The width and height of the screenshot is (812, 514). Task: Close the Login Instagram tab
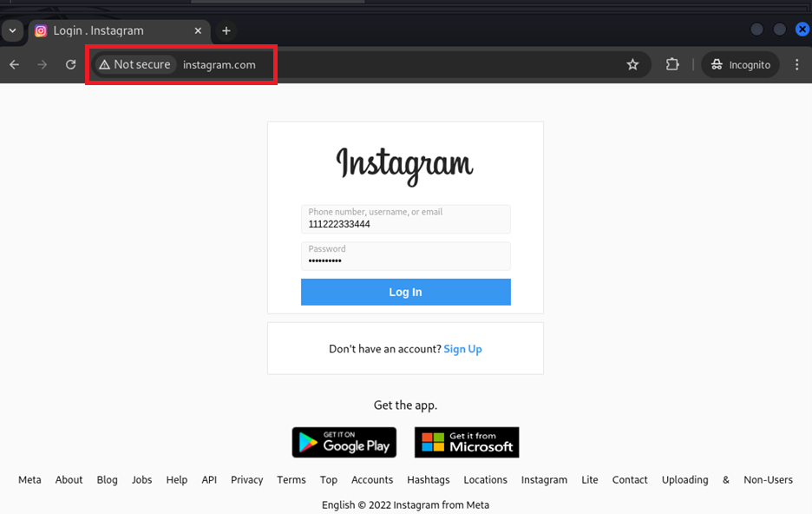coord(198,30)
